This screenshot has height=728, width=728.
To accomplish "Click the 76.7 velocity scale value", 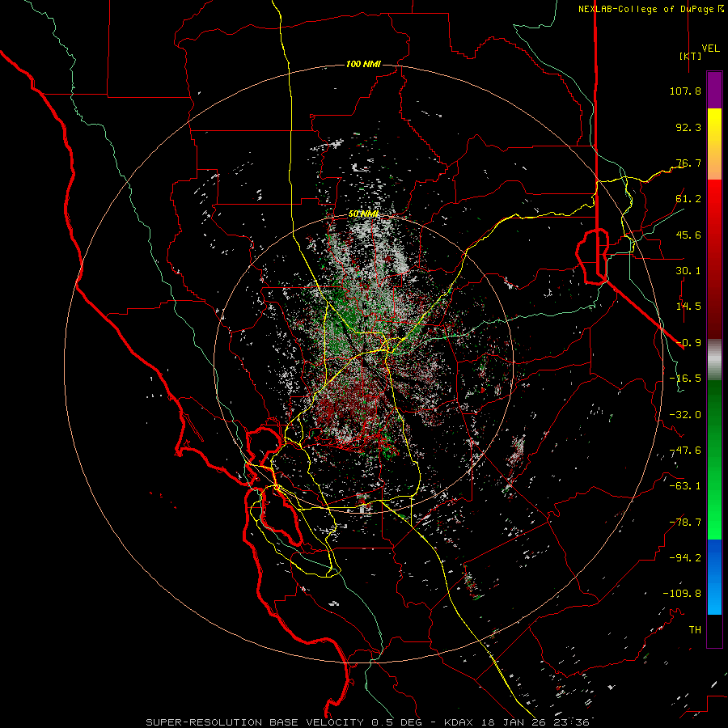I will tap(688, 163).
